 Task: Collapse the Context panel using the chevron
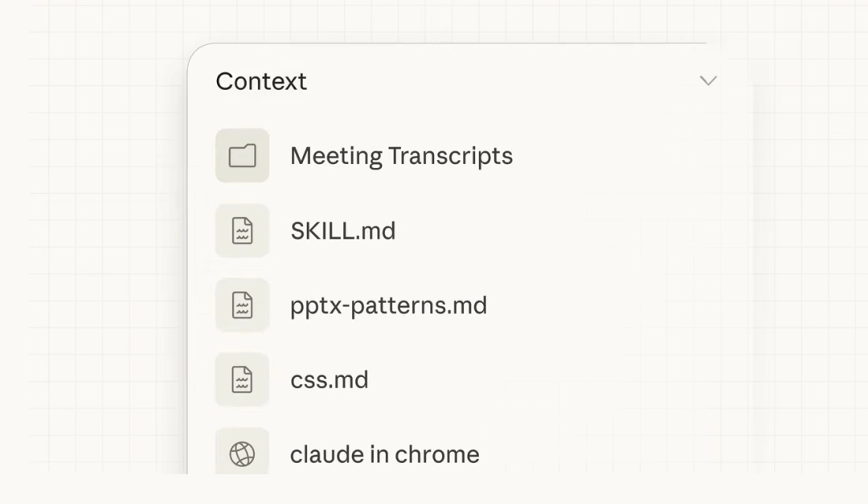(x=707, y=80)
